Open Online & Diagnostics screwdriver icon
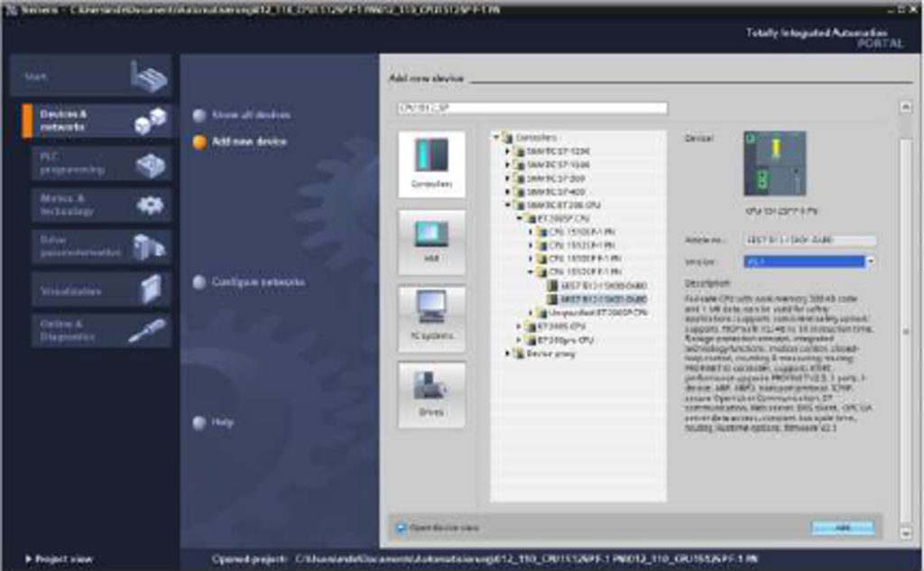Image resolution: width=924 pixels, height=571 pixels. click(x=147, y=330)
